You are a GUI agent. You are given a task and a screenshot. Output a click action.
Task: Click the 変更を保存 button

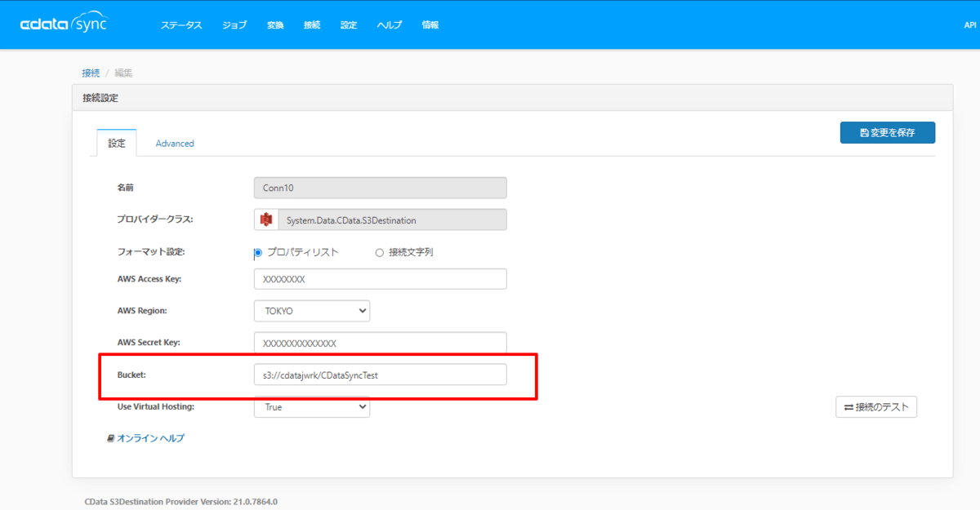tap(888, 132)
